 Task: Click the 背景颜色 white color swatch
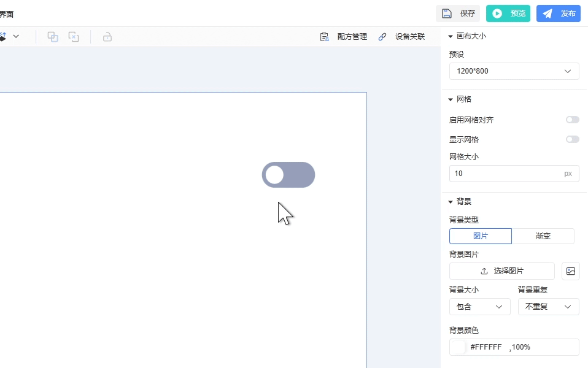[x=458, y=347]
